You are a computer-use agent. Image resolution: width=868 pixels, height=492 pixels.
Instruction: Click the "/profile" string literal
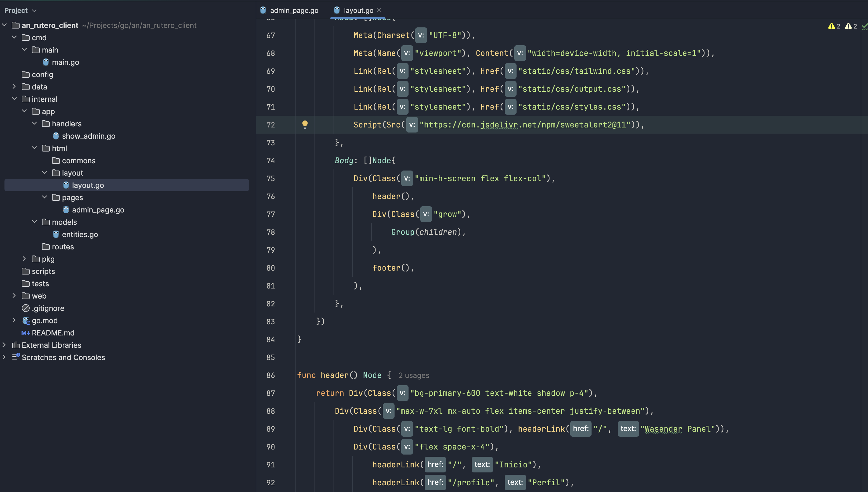[x=471, y=482]
